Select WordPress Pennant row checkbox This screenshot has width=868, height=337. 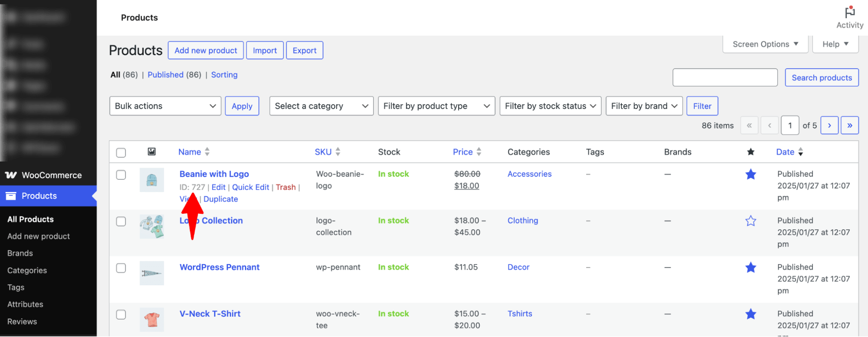(x=121, y=268)
